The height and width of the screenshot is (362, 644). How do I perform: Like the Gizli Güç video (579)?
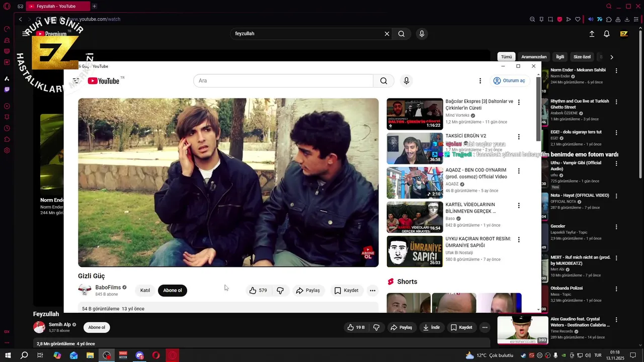pyautogui.click(x=259, y=291)
